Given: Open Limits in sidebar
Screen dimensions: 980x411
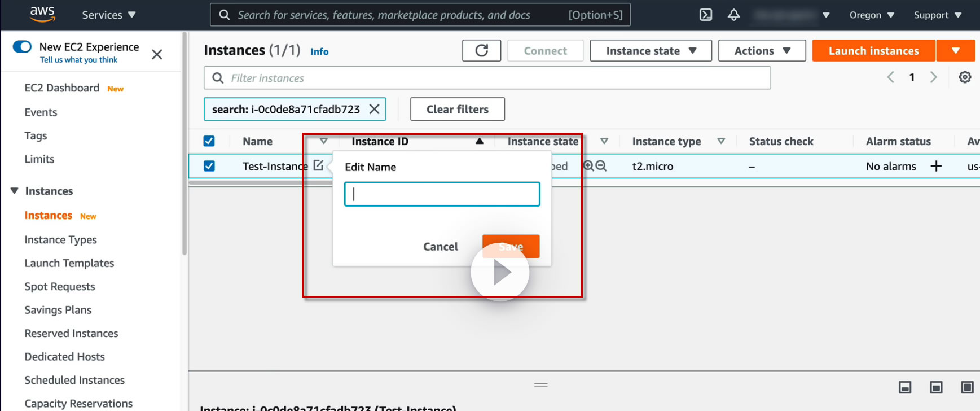Looking at the screenshot, I should point(39,159).
